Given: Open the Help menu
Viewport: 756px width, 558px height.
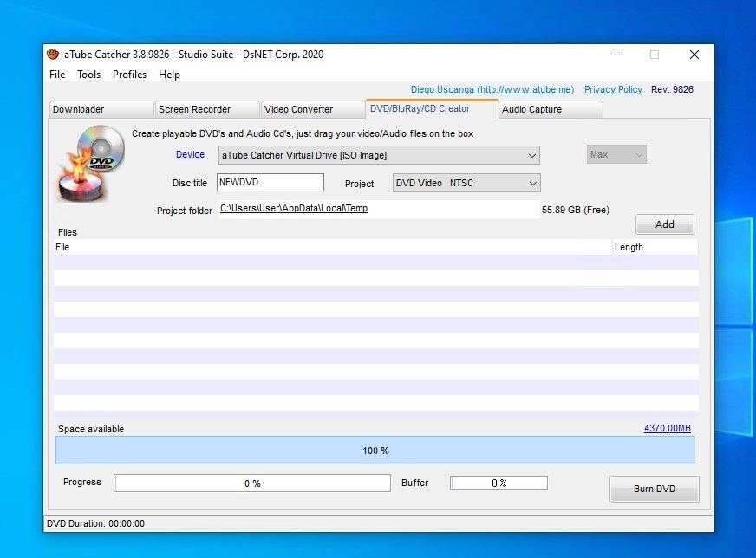Looking at the screenshot, I should pos(169,75).
